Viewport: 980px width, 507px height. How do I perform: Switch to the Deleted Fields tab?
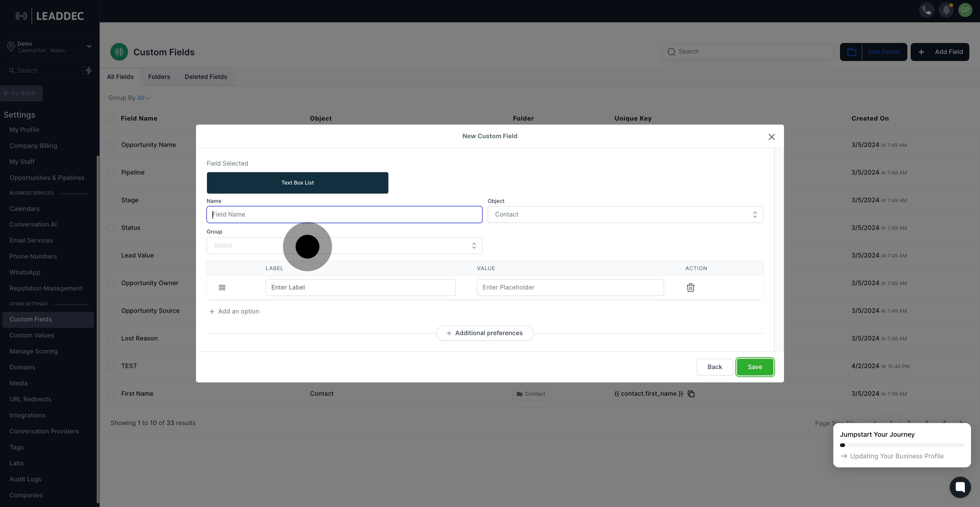click(x=206, y=77)
